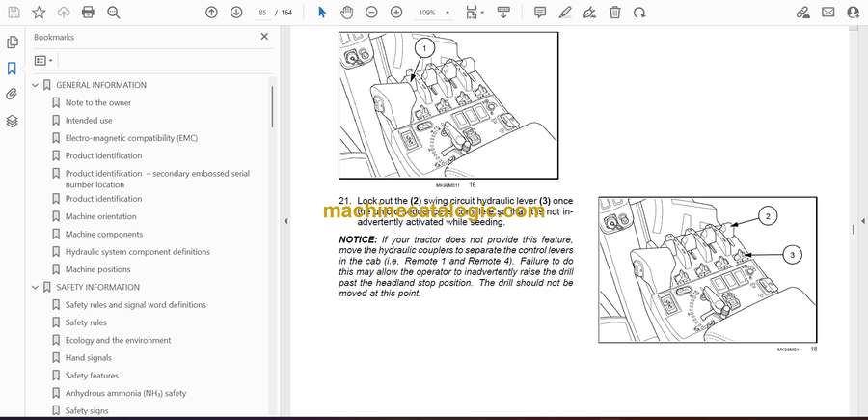The image size is (868, 420).
Task: Collapse the GENERAL INFORMATION section
Action: coord(36,85)
